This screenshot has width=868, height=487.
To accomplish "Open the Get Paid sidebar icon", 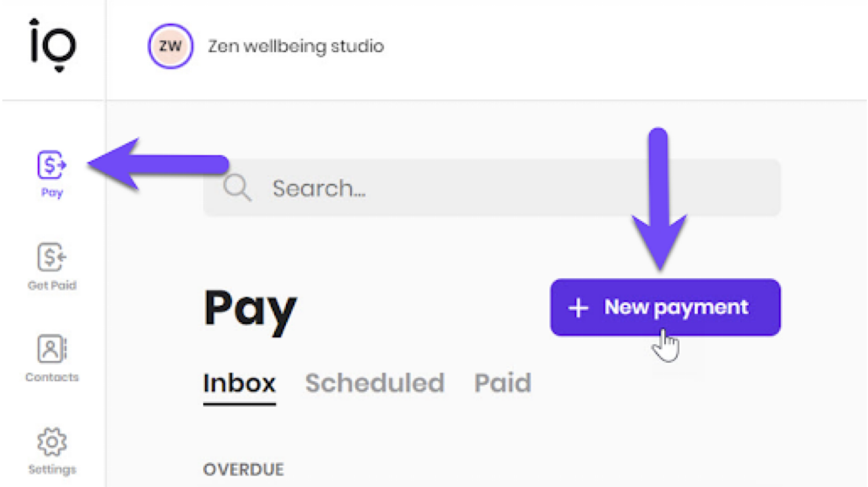I will 52,257.
